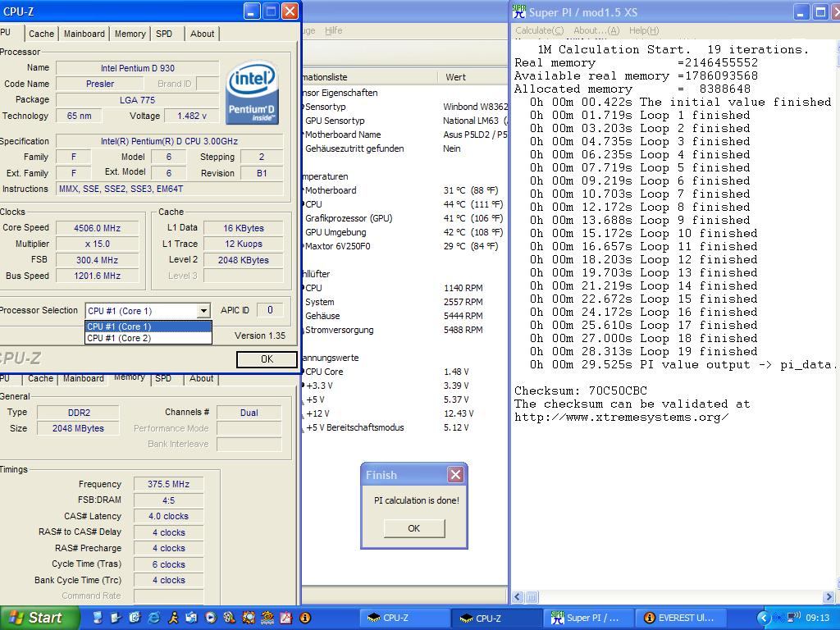Click the orange EVEREST info quick launch icon
This screenshot has width=840, height=630.
pos(305,618)
